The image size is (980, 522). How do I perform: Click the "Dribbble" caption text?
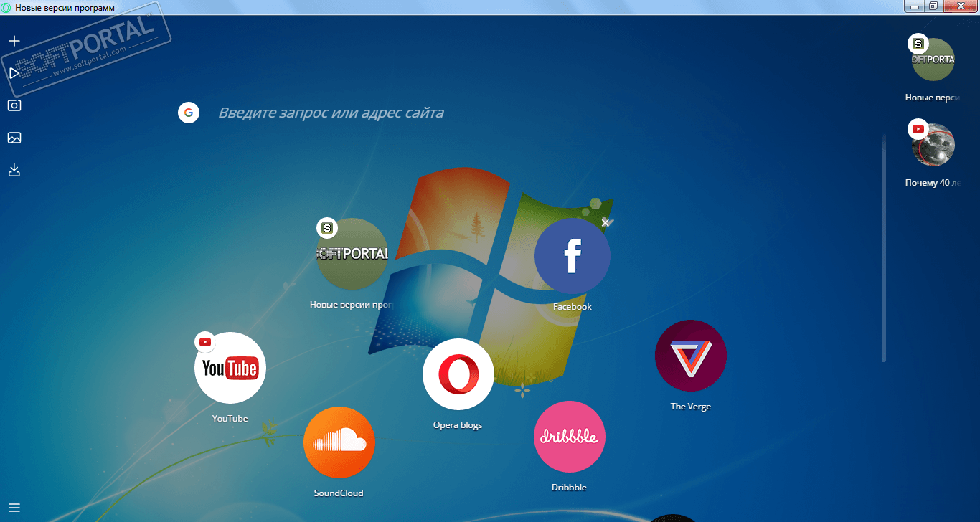click(x=569, y=488)
